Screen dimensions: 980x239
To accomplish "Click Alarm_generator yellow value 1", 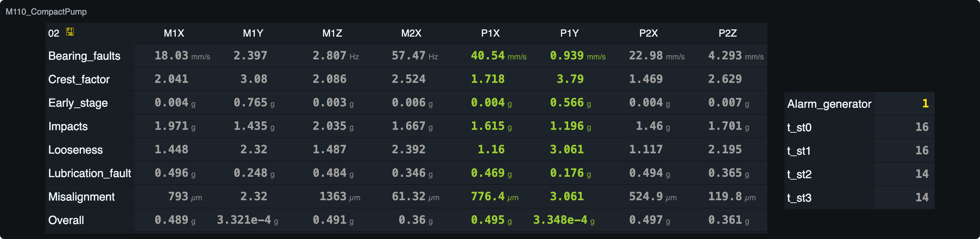I will click(926, 103).
